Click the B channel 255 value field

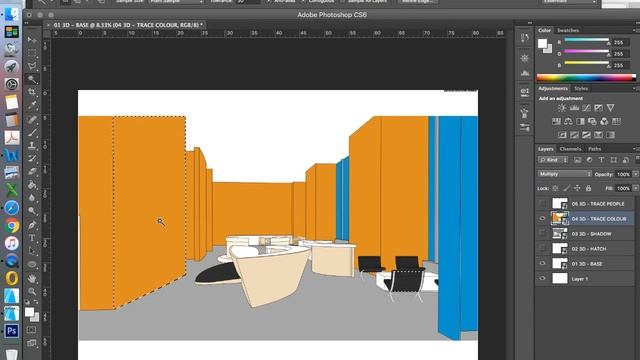coord(620,65)
